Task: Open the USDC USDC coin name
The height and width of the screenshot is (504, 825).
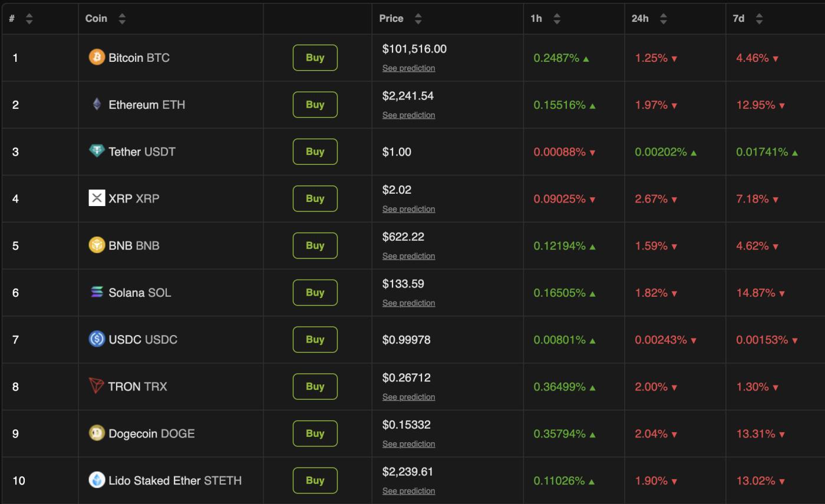Action: 143,340
